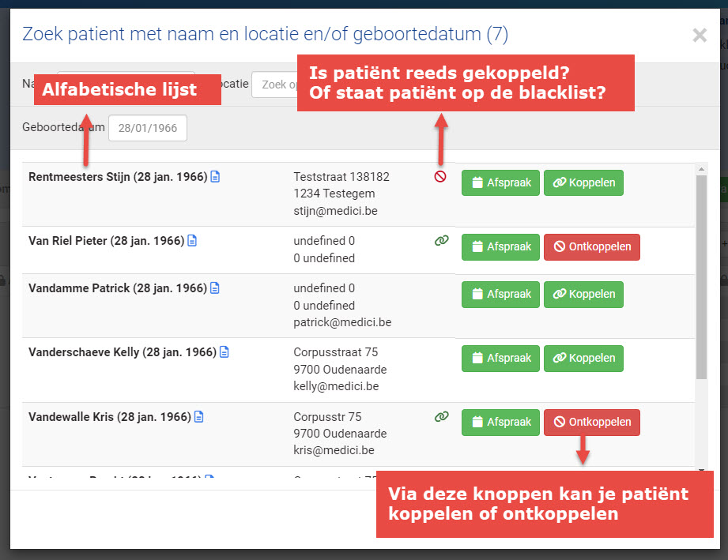Make an Afspraak for Vandamme Patrick

[500, 294]
